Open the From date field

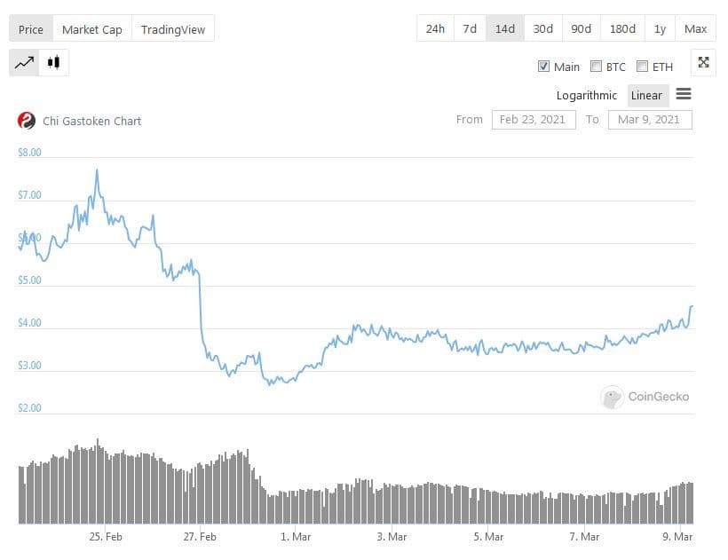(x=534, y=119)
